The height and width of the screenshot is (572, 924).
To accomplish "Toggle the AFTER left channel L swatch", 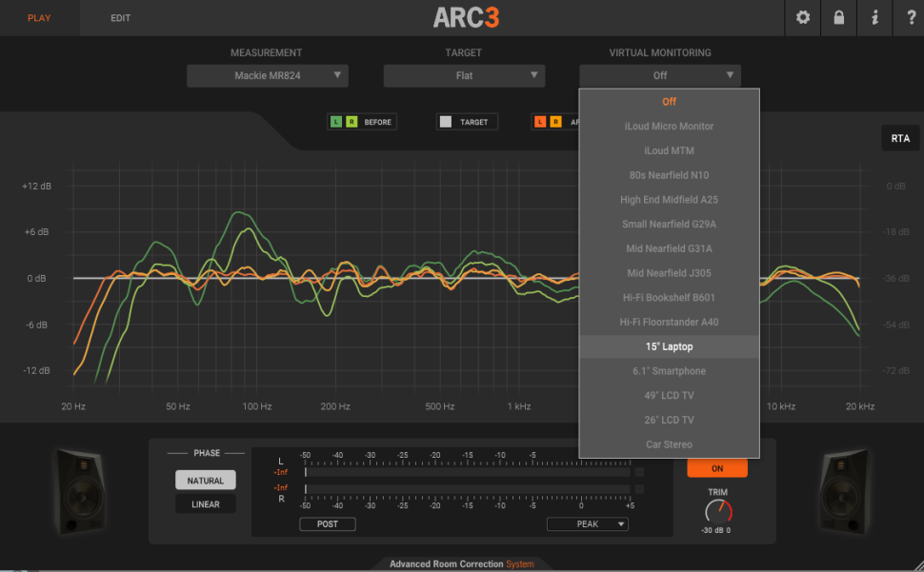I will pyautogui.click(x=540, y=122).
